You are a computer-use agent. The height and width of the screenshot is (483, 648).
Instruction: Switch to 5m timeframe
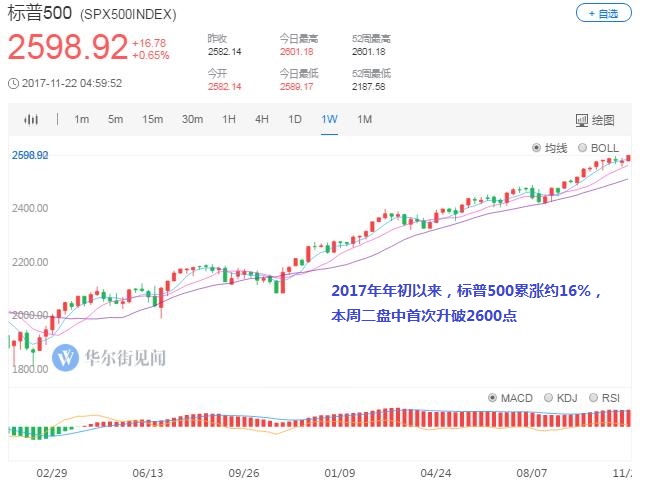click(115, 119)
